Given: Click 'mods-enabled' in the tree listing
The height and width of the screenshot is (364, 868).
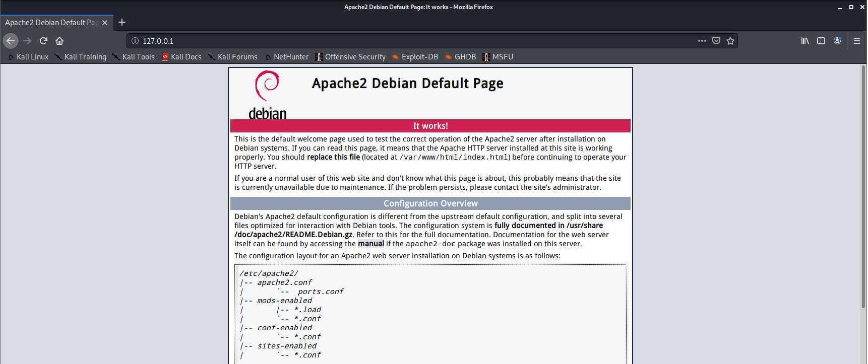Looking at the screenshot, I should click(x=284, y=301).
